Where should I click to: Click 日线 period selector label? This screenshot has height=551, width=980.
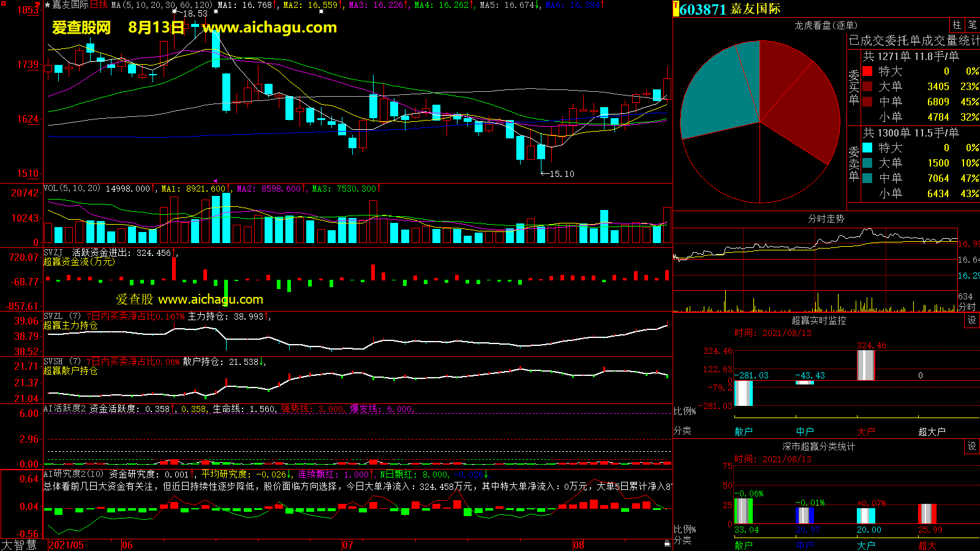point(99,5)
